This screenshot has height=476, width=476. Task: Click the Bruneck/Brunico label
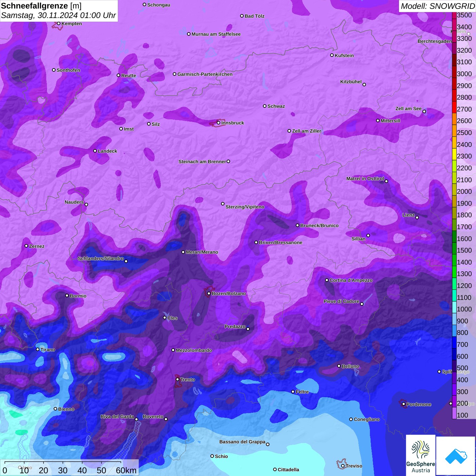tap(320, 225)
